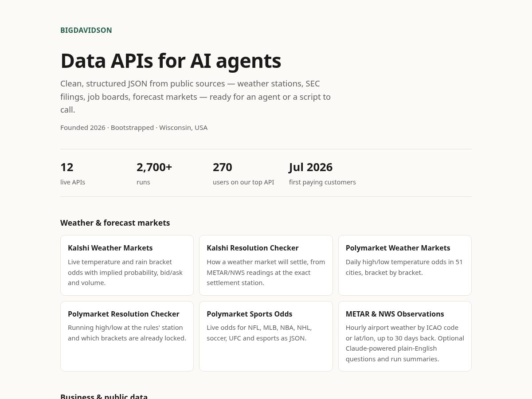Click the '270' users stat
The width and height of the screenshot is (532, 399).
(x=223, y=167)
